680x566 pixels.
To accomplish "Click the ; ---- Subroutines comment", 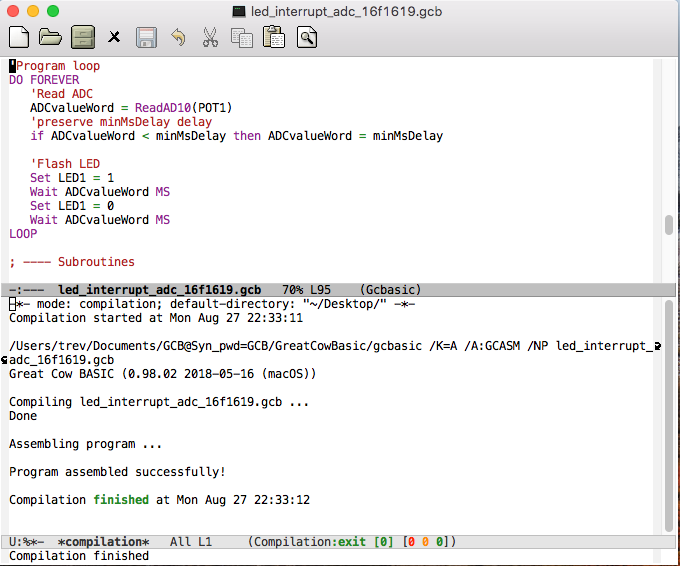I will 72,262.
